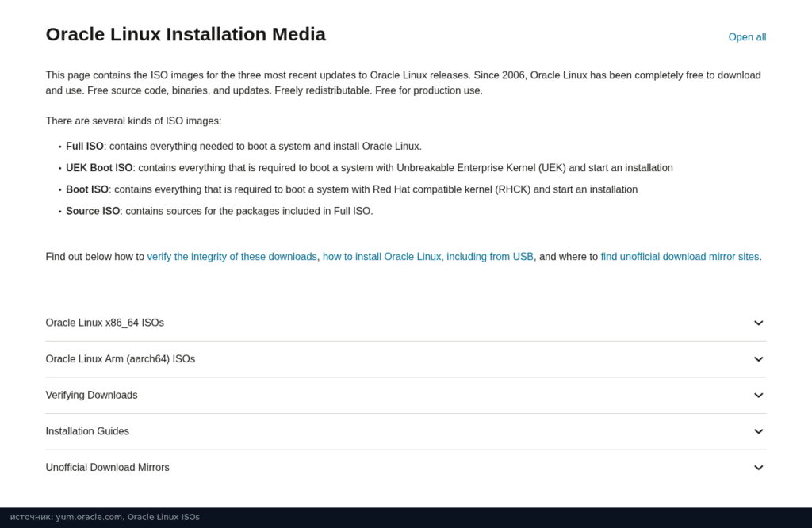Click the Open all link
This screenshot has height=528, width=812.
pos(747,37)
